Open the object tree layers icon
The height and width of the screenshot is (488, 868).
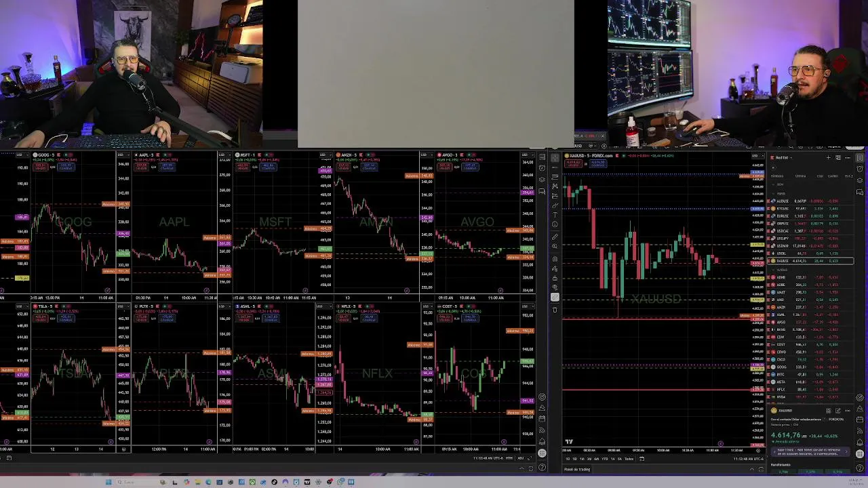pos(860,180)
